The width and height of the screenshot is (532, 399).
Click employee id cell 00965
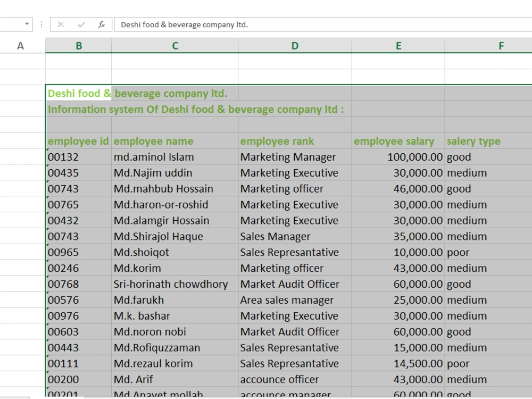click(x=79, y=252)
